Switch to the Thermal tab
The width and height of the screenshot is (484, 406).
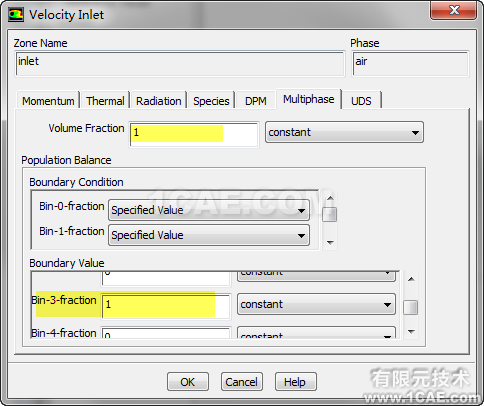tap(105, 101)
